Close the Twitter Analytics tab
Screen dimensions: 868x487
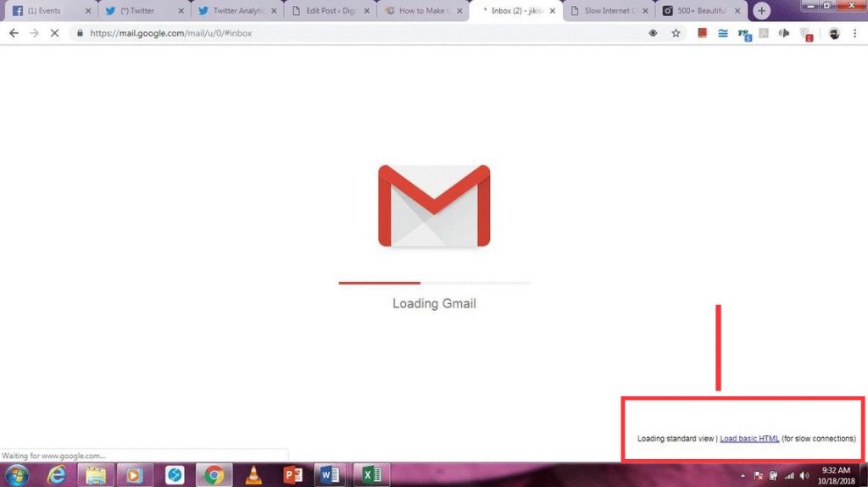pos(274,10)
